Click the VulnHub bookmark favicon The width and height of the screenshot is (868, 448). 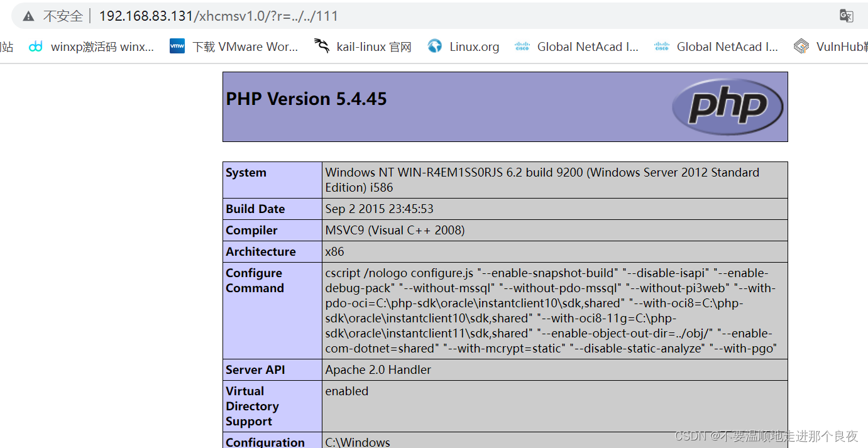[801, 46]
